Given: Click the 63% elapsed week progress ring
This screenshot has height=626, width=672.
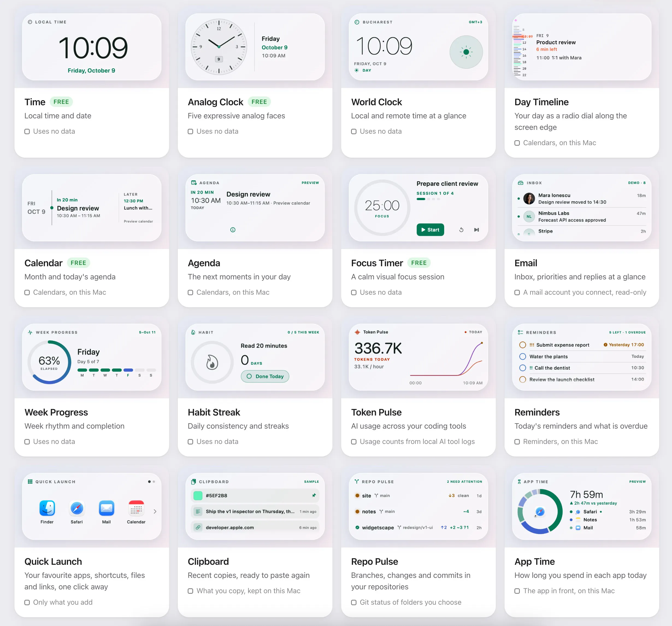Looking at the screenshot, I should 49,362.
